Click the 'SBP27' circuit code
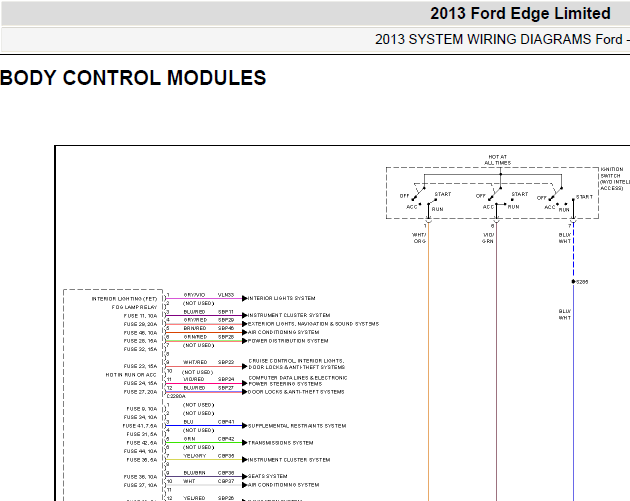Image resolution: width=630 pixels, height=501 pixels. pos(226,388)
